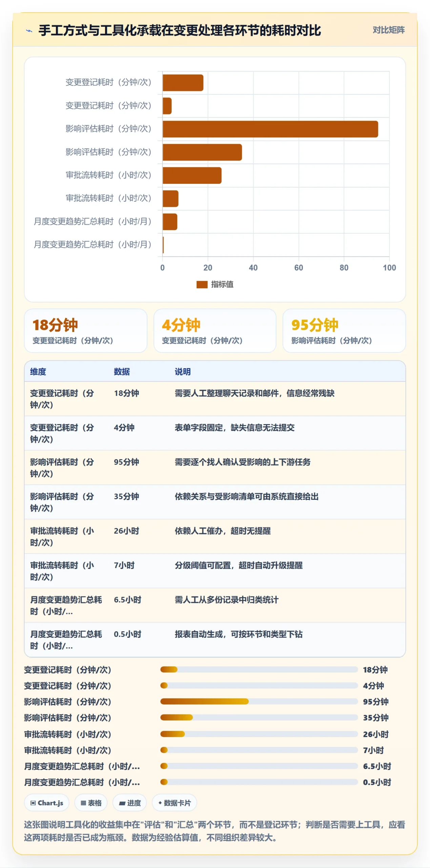The width and height of the screenshot is (430, 868).
Task: Click the Chart.js tag chip
Action: point(46,803)
